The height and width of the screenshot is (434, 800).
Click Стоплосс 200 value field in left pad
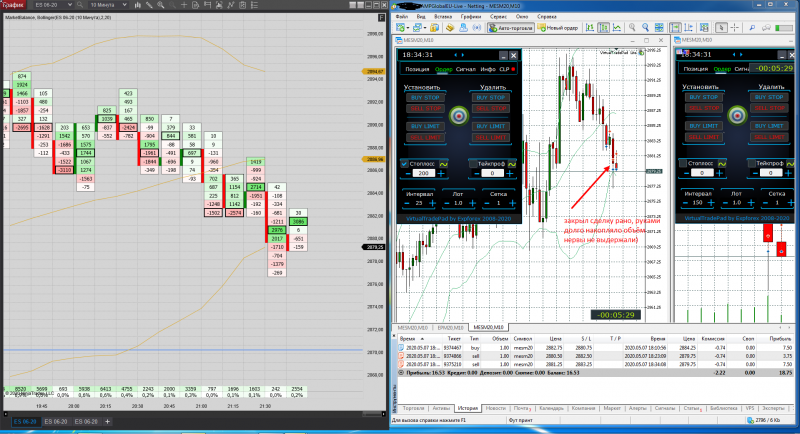(x=423, y=174)
